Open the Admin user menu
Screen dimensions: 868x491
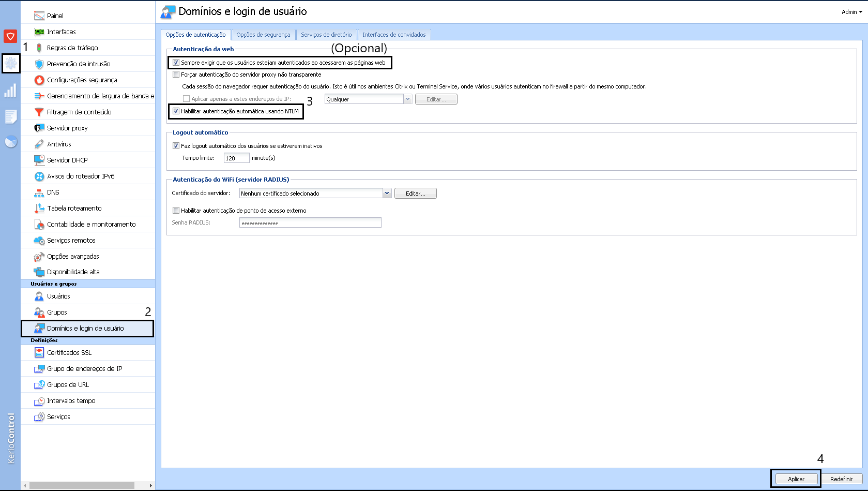click(x=851, y=12)
